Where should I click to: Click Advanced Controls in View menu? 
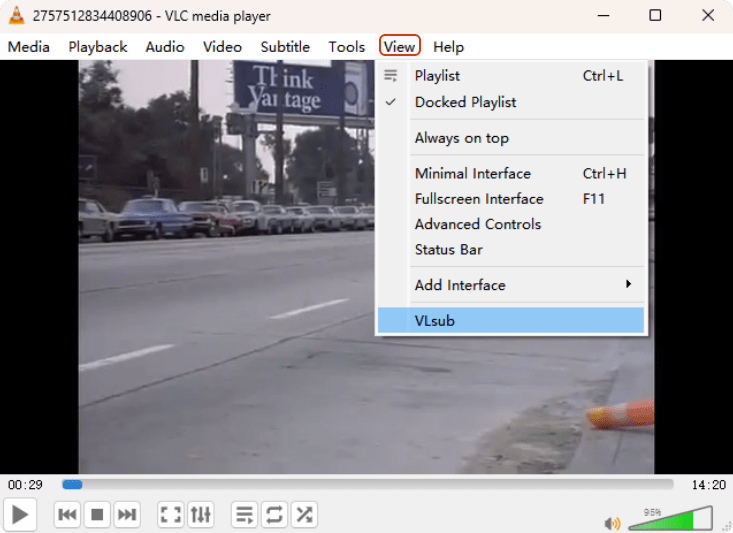(x=478, y=224)
